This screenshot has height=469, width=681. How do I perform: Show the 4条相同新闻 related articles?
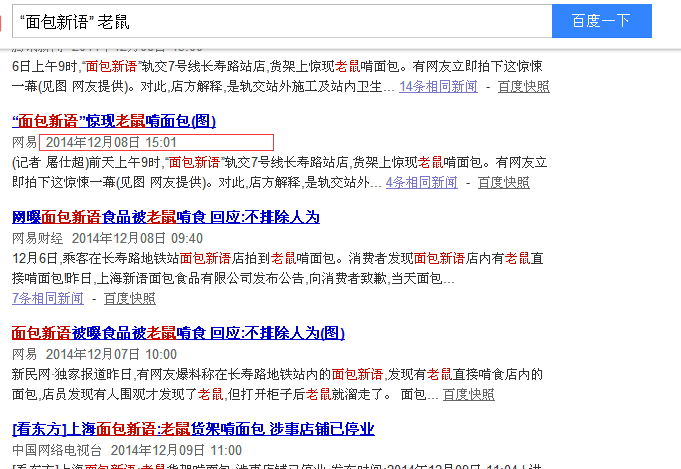[421, 183]
